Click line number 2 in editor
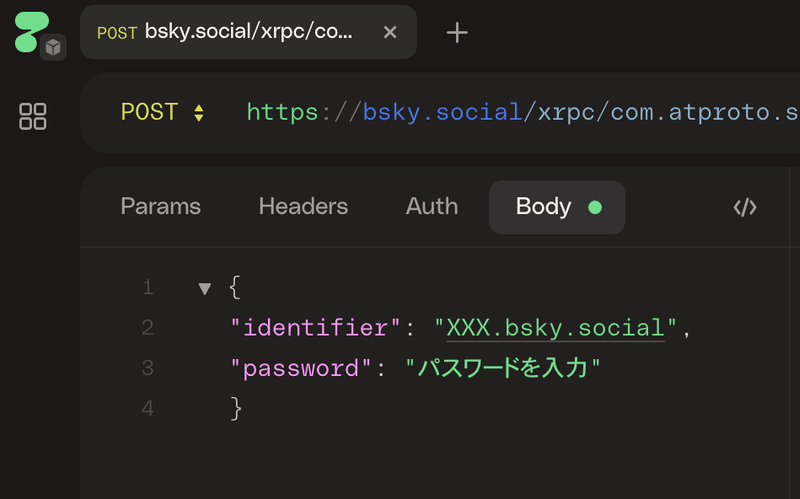This screenshot has width=800, height=499. [147, 328]
